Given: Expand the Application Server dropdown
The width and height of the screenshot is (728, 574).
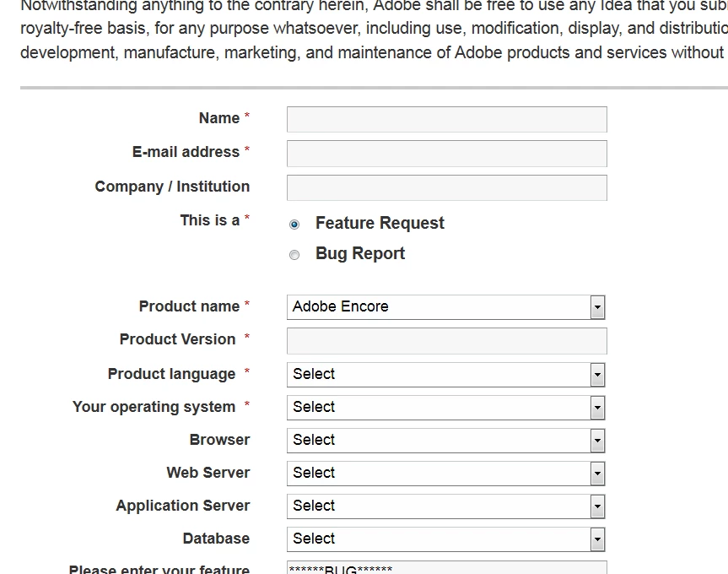Looking at the screenshot, I should 597,506.
